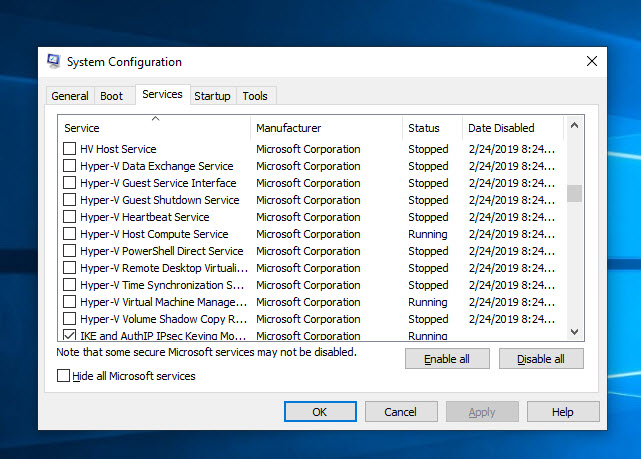Check Hyper-V Virtual Machine Manage... checkbox
The width and height of the screenshot is (641, 459).
pos(69,302)
